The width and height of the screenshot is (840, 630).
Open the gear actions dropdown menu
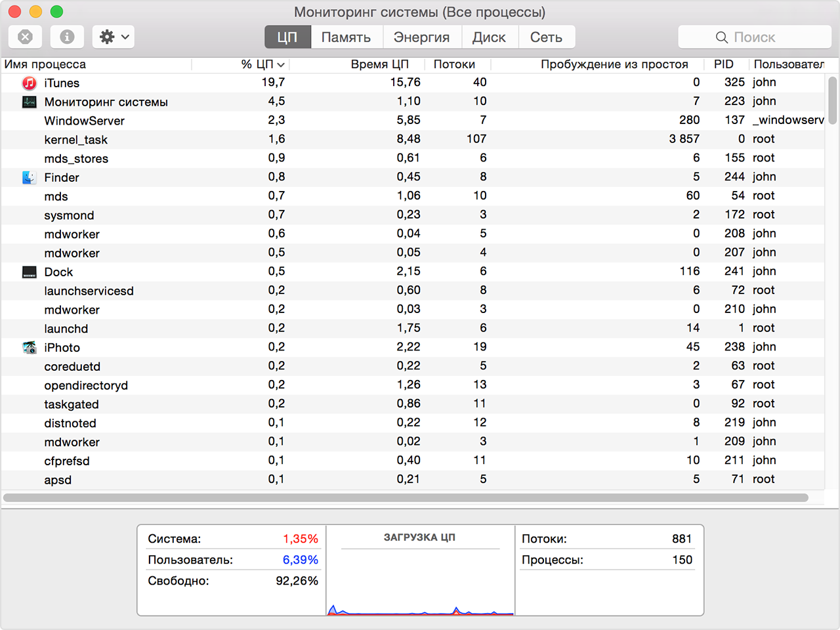click(114, 37)
